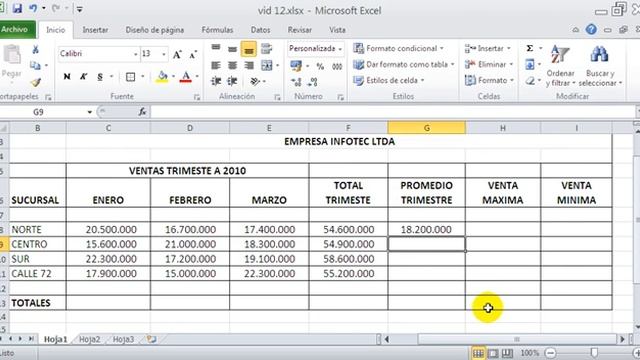Open Dar formato como tabla dropdown
Image resolution: width=640 pixels, height=360 pixels.
click(x=404, y=64)
